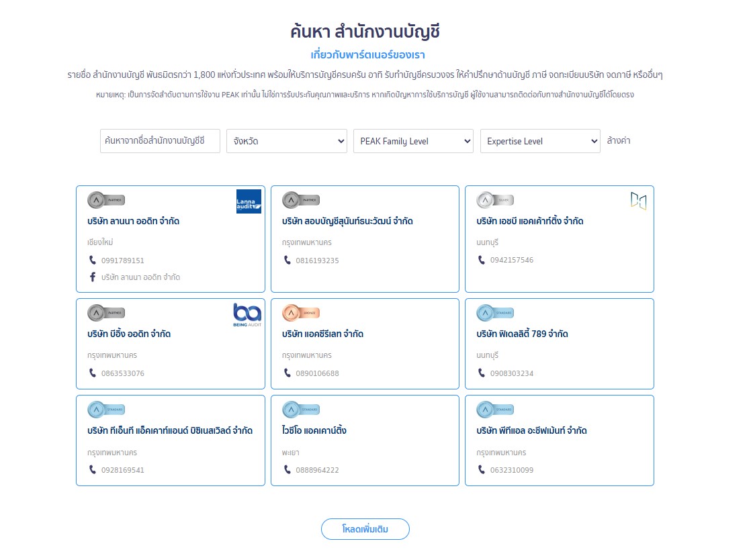The width and height of the screenshot is (751, 560).
Task: Click นนทบุรี location on ฟิเดลลิตี้ 789 card
Action: click(487, 355)
